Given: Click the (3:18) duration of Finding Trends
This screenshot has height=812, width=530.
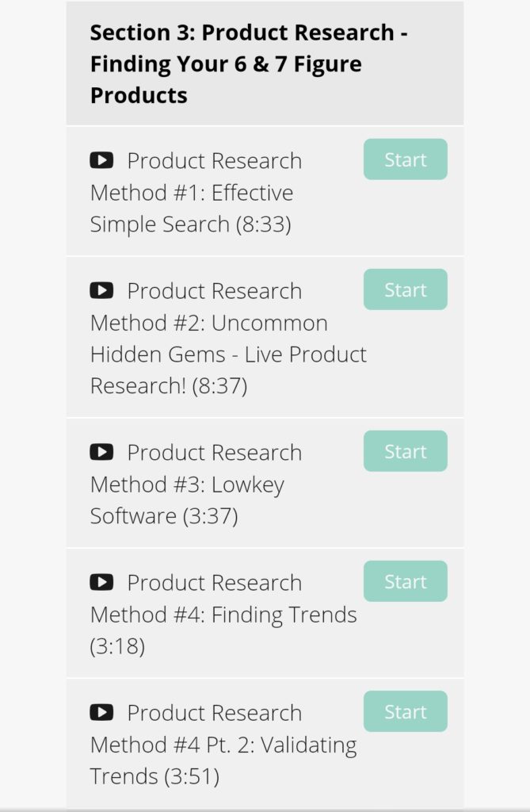Looking at the screenshot, I should point(117,647).
